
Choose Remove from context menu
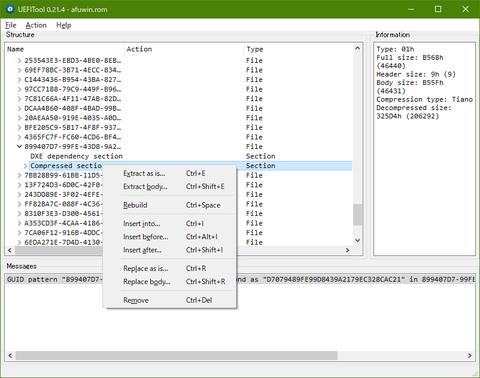point(170,300)
